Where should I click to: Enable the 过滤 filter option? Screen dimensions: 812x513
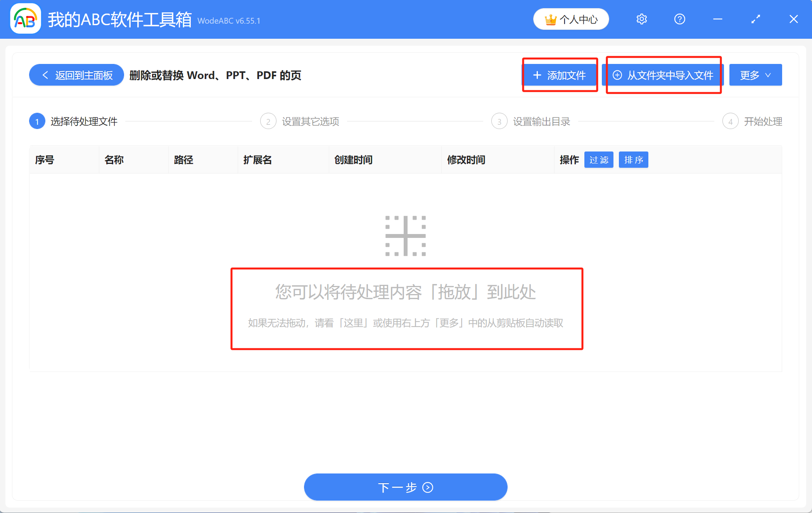tap(599, 159)
